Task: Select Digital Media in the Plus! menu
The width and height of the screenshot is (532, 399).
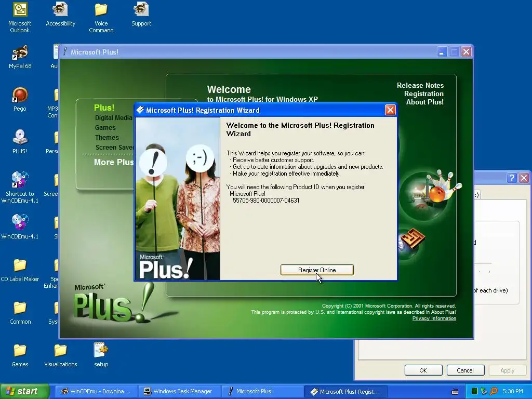Action: 114,118
